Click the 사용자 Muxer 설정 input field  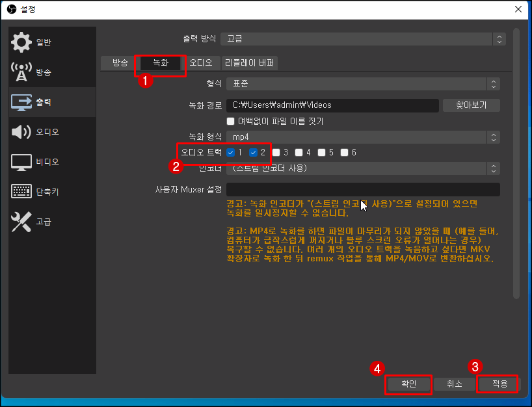pyautogui.click(x=363, y=189)
